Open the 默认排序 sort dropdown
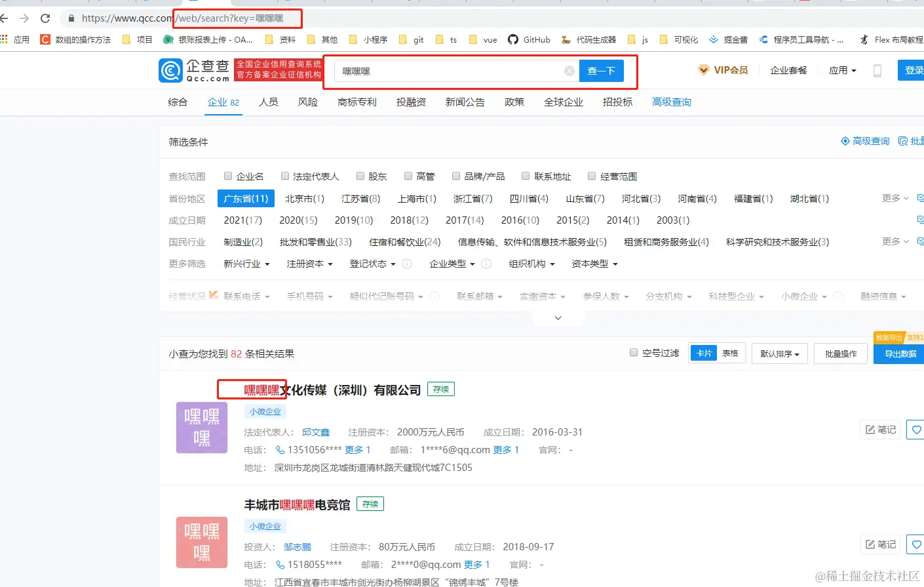This screenshot has width=924, height=587. tap(780, 354)
